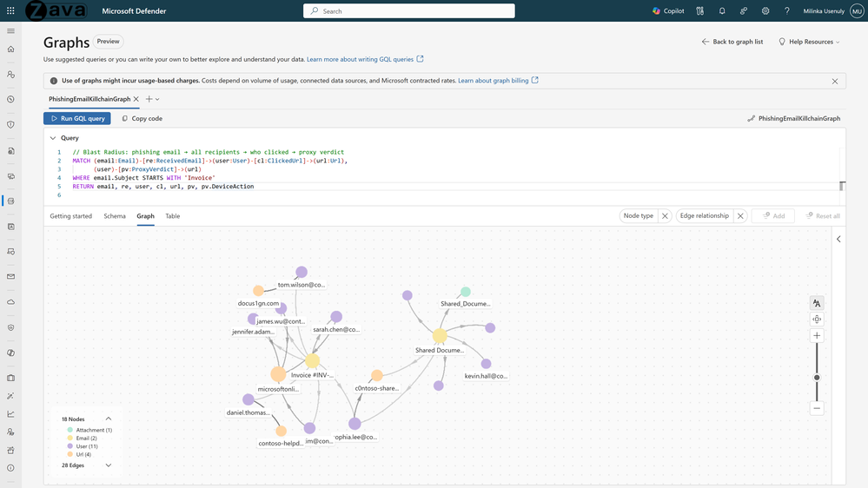The height and width of the screenshot is (488, 868).
Task: Open the settings gear in header
Action: [x=765, y=11]
